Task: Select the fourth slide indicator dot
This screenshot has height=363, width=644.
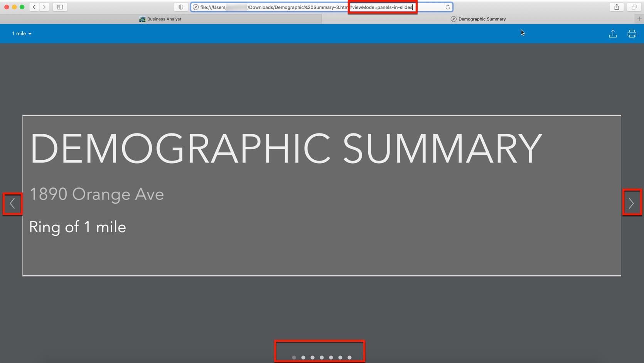Action: (x=322, y=357)
